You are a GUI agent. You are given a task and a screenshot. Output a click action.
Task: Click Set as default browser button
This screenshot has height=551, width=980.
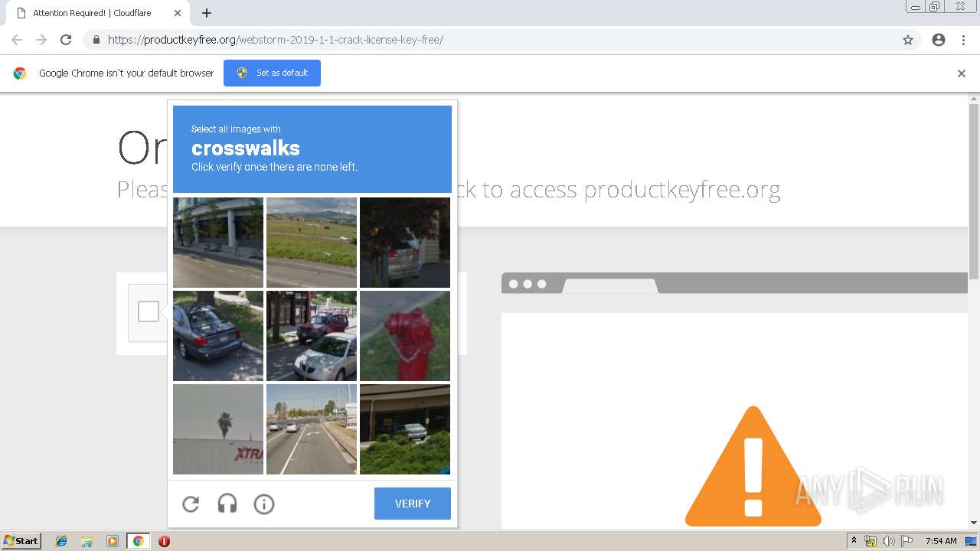tap(272, 73)
